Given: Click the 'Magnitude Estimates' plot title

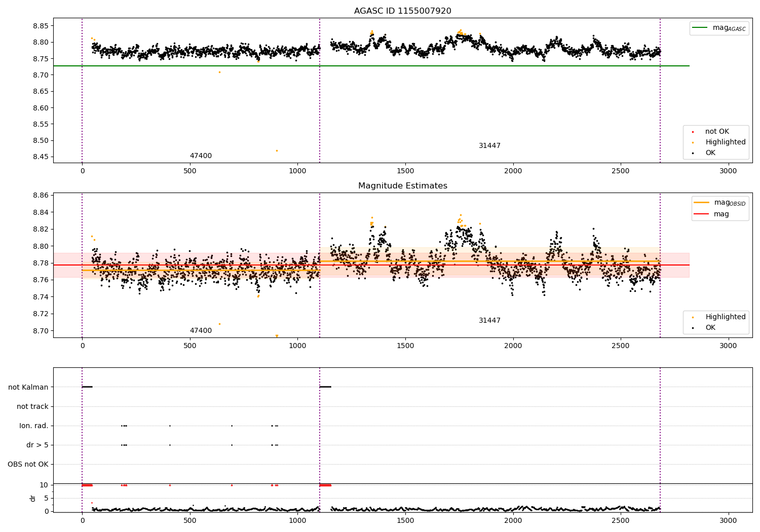Looking at the screenshot, I should pyautogui.click(x=402, y=186).
